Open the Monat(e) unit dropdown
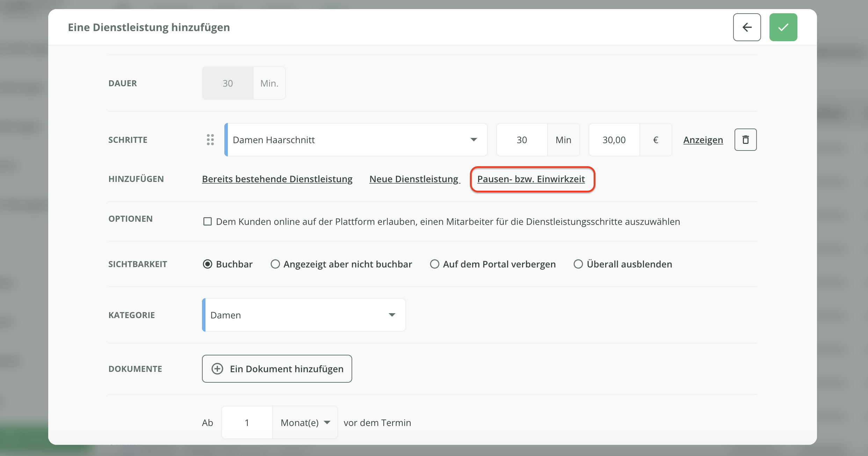 tap(305, 422)
